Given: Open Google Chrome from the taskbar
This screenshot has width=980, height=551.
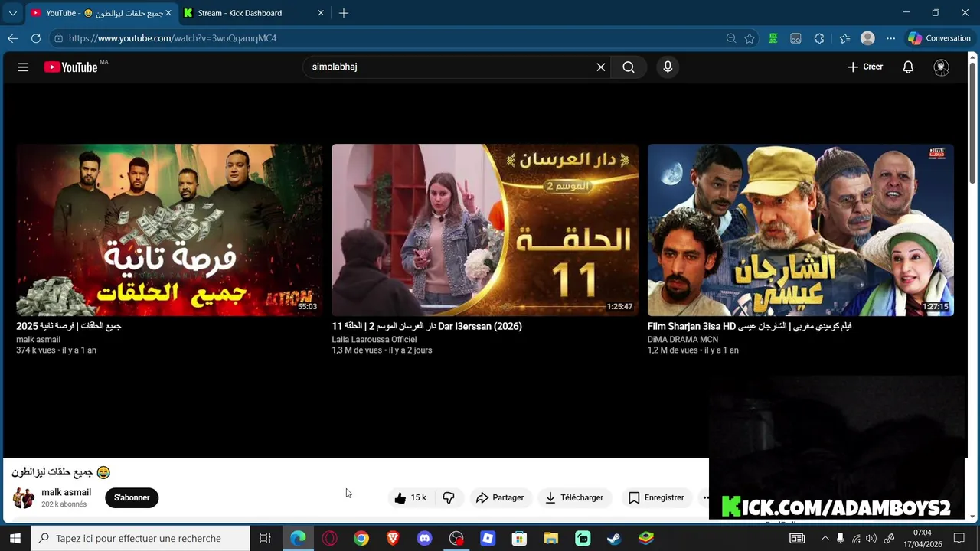Looking at the screenshot, I should tap(361, 538).
